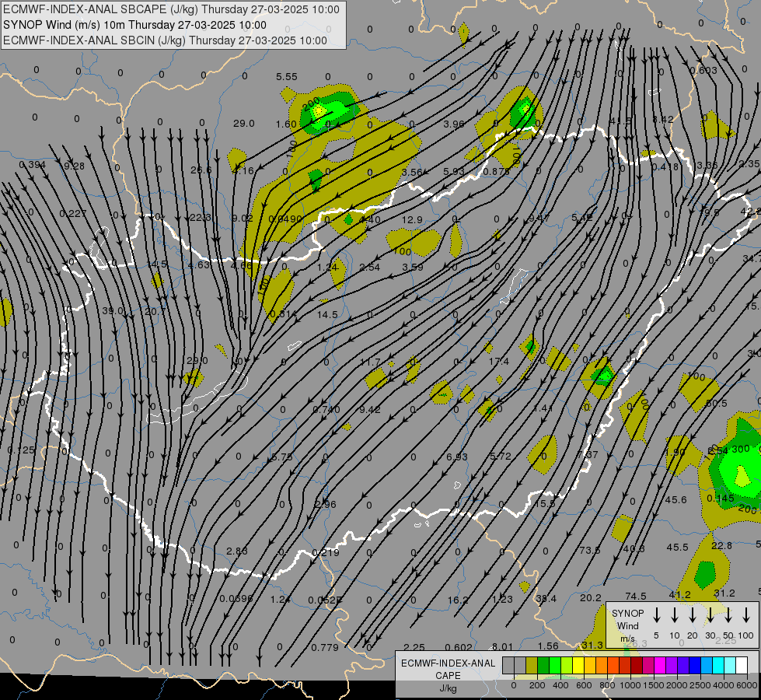Image resolution: width=761 pixels, height=700 pixels.
Task: Click the 4000 tick label on CAPE legend
Action: [724, 685]
